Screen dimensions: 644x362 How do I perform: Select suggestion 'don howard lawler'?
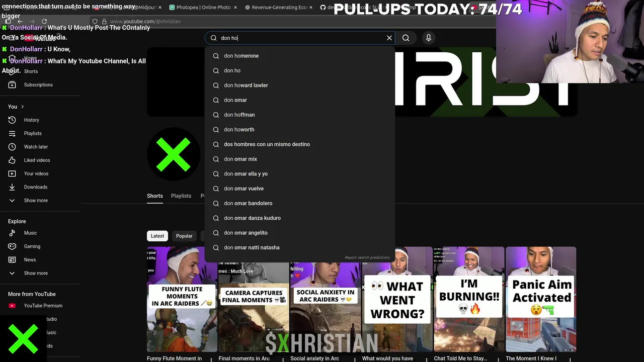300,85
